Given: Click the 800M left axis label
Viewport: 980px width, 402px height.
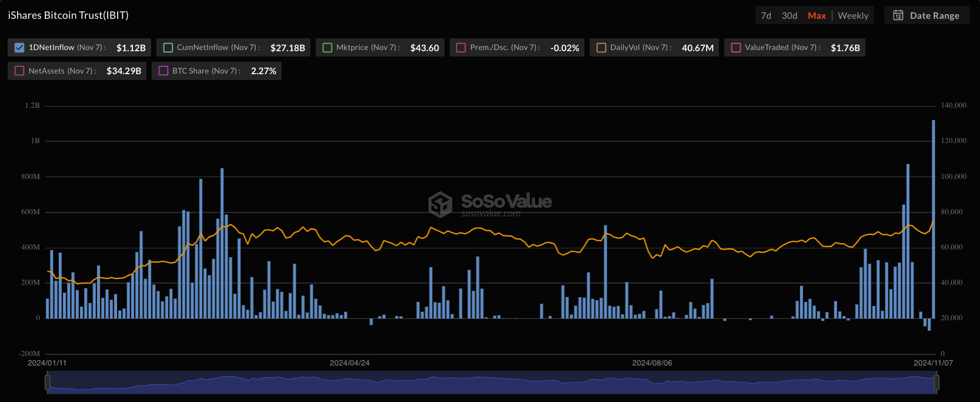Looking at the screenshot, I should pos(31,177).
